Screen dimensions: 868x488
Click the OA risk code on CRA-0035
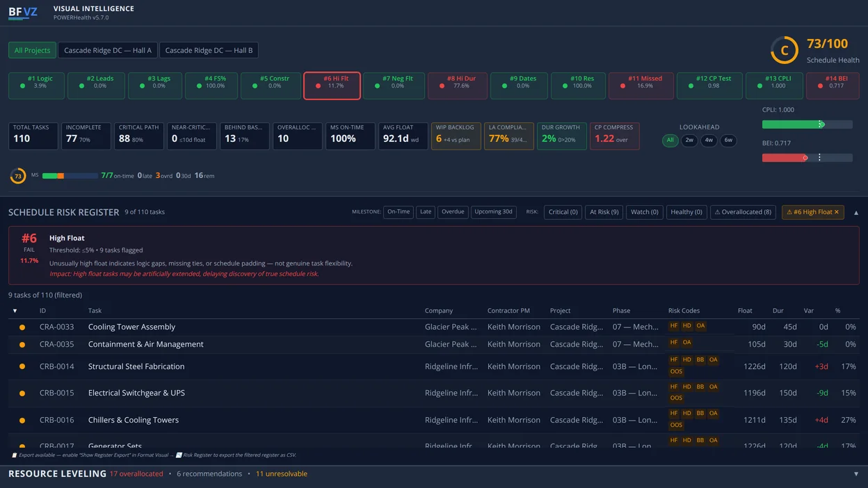(x=686, y=343)
